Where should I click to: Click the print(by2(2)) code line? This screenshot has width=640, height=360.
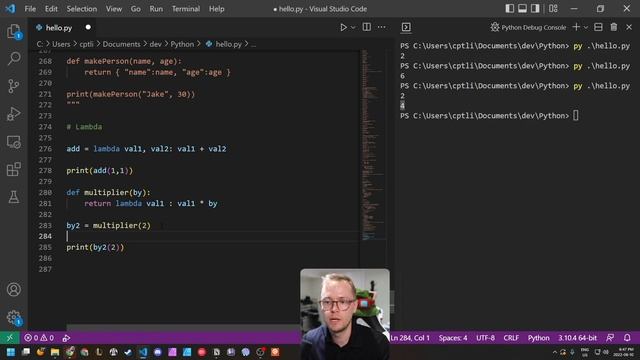pyautogui.click(x=95, y=247)
